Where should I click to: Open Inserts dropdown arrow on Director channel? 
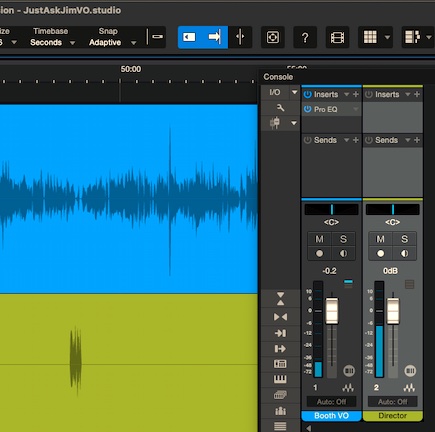click(408, 95)
